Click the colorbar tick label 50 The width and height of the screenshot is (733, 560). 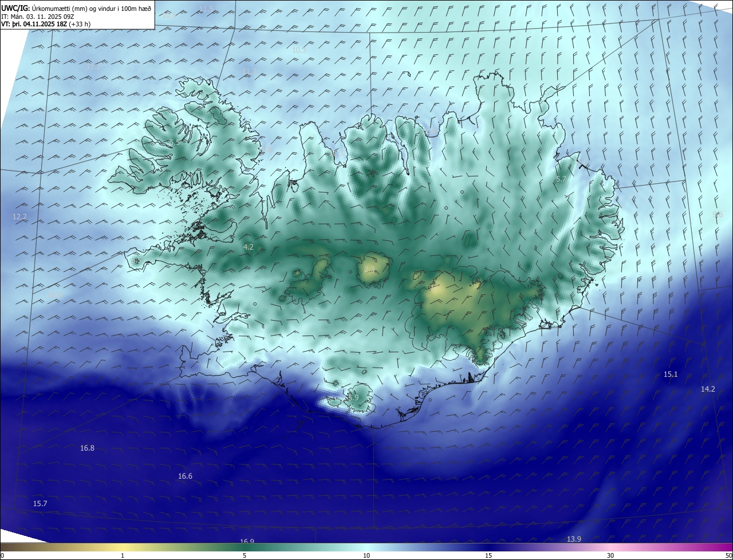(728, 555)
